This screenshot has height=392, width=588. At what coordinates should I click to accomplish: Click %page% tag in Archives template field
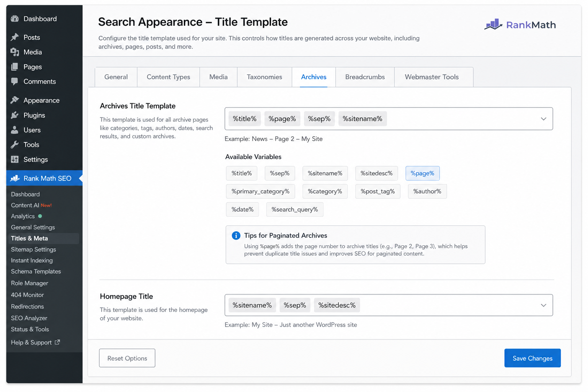pyautogui.click(x=282, y=119)
